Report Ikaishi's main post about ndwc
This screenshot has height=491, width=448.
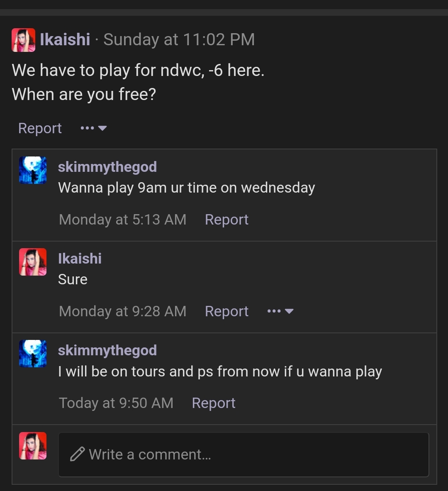pos(40,128)
